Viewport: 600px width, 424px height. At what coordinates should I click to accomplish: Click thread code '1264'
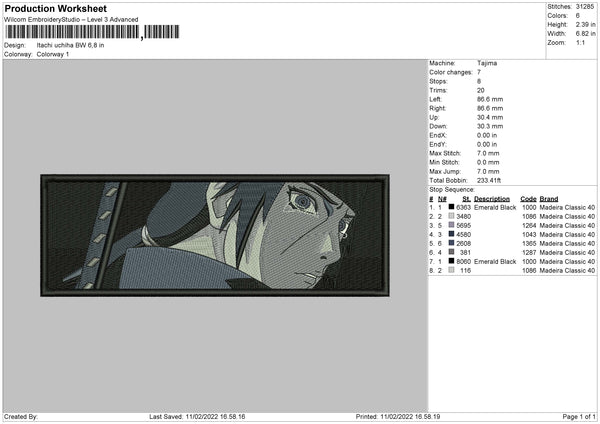coord(529,225)
